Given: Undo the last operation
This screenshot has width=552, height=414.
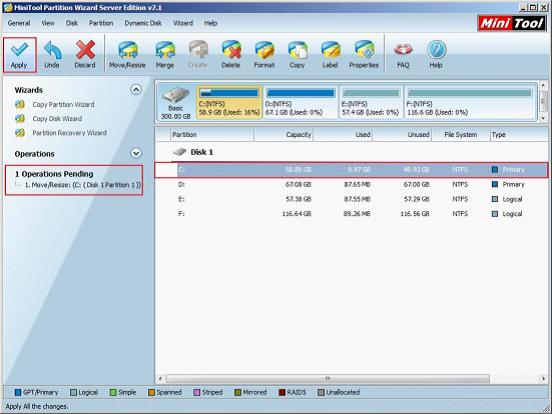Looking at the screenshot, I should tap(52, 55).
